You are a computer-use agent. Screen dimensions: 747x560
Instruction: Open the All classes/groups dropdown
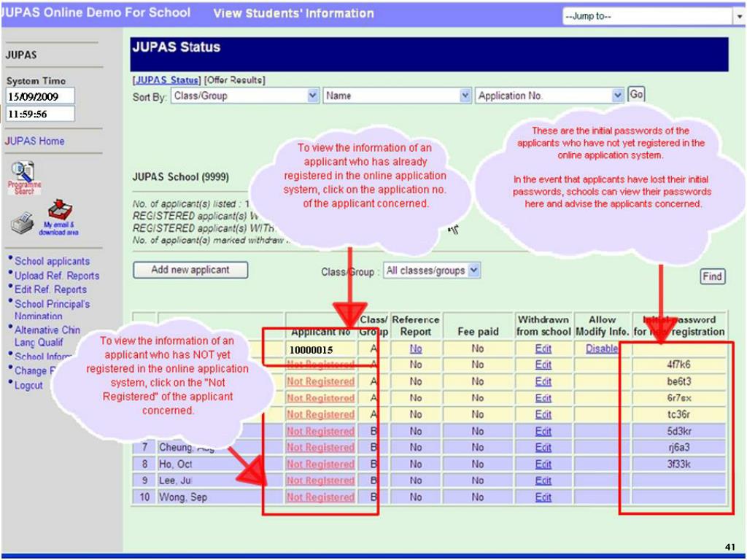click(x=432, y=271)
